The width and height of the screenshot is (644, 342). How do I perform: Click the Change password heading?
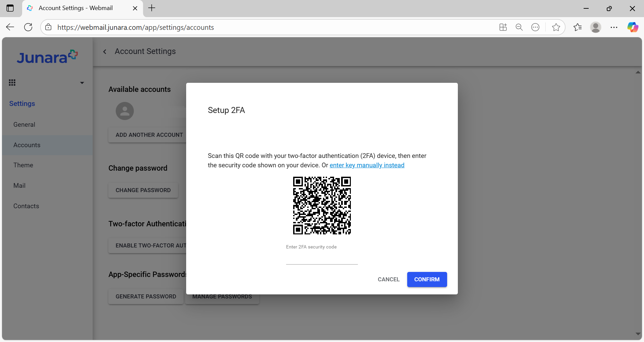click(x=138, y=168)
